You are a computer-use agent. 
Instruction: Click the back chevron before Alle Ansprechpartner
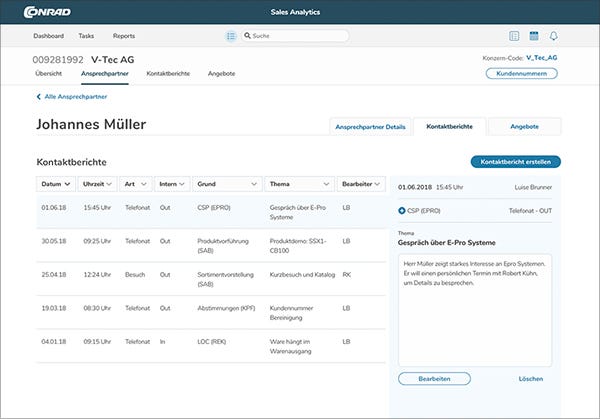tap(39, 97)
